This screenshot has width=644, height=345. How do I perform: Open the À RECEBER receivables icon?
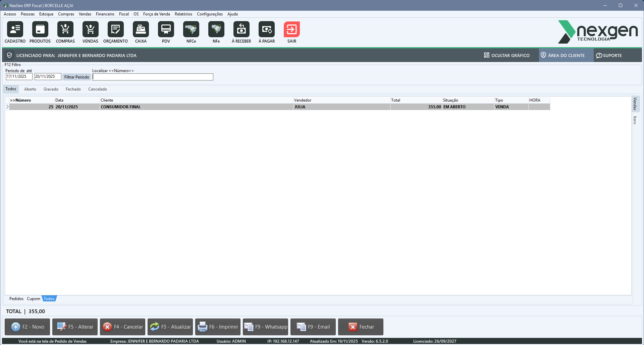pos(241,30)
